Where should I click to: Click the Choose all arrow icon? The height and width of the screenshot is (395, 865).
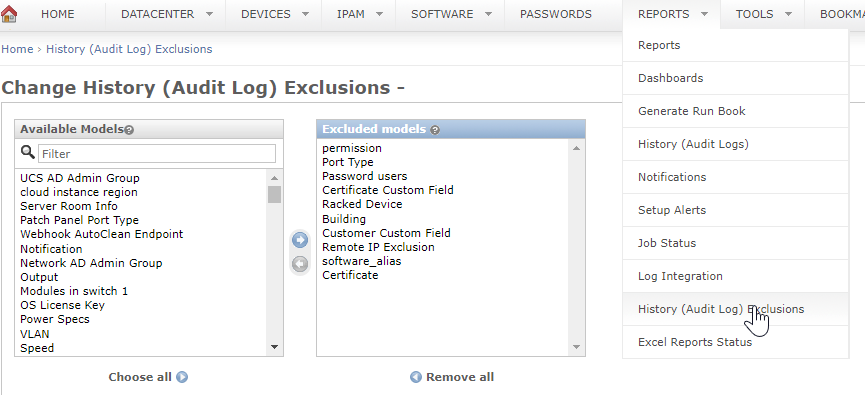[182, 377]
